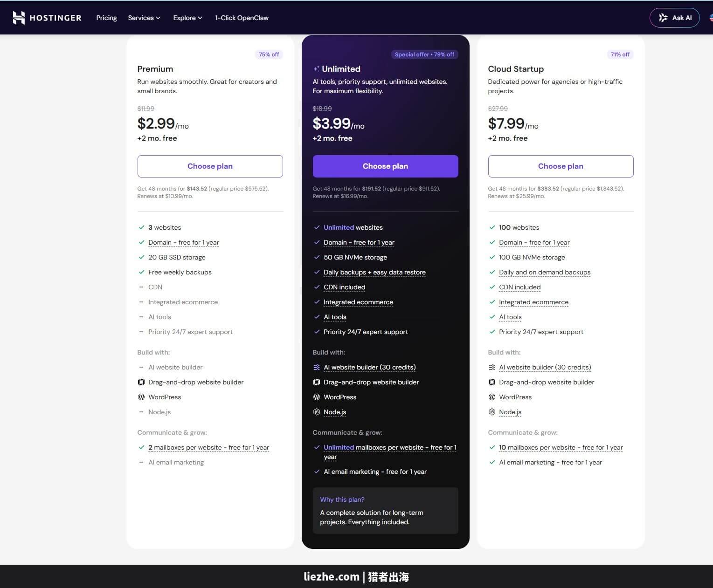Click the dash icon beside Premium CDN
This screenshot has height=588, width=713.
[141, 287]
